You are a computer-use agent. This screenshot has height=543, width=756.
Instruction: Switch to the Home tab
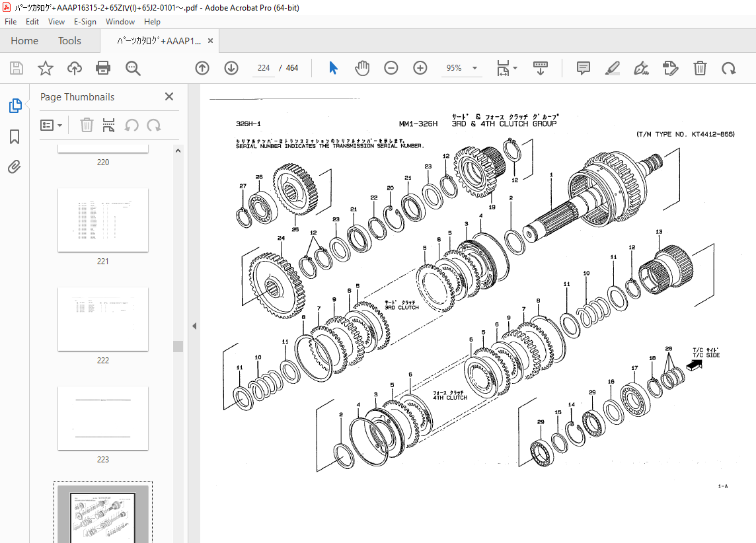pyautogui.click(x=24, y=41)
